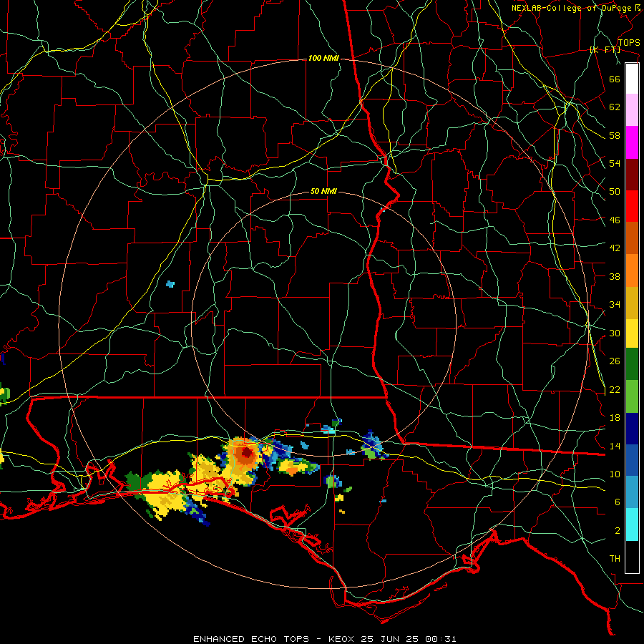Click legend value 58
The width and height of the screenshot is (644, 644).
(615, 135)
